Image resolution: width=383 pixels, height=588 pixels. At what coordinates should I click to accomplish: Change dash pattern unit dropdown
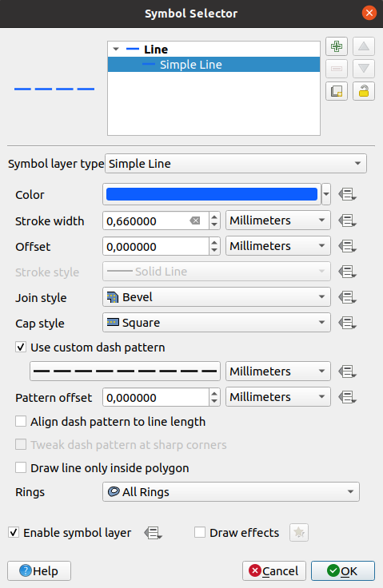pyautogui.click(x=278, y=371)
